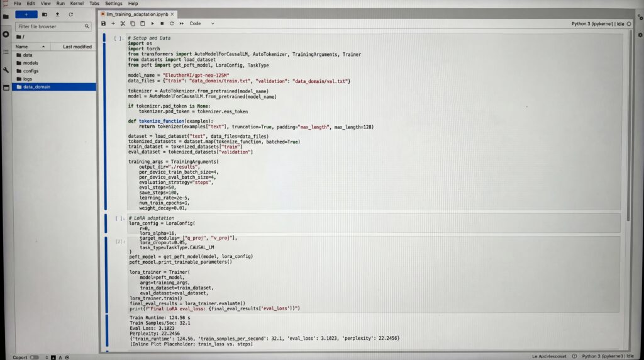
Task: Open the wrench tools sidebar panel
Action: tap(6, 70)
